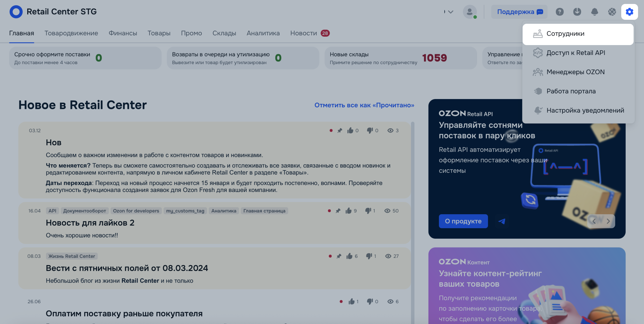
Task: Click the Telegram icon on Retail API banner
Action: point(502,221)
